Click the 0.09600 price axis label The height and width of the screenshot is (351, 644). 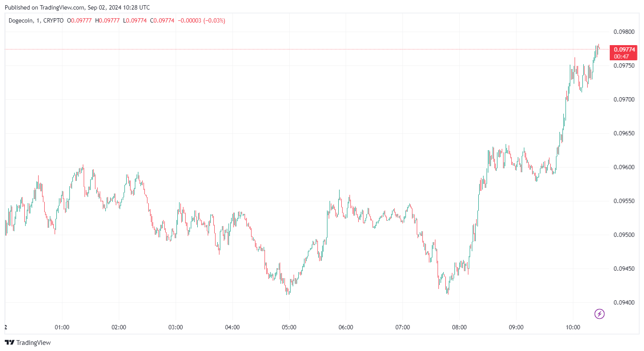624,167
